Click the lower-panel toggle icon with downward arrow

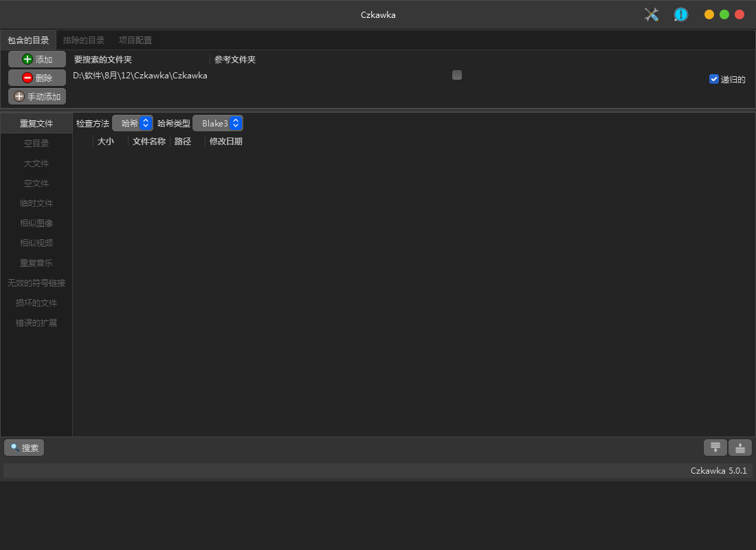click(715, 448)
